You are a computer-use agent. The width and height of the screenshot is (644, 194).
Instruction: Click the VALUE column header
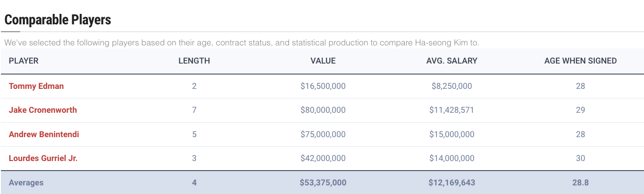click(323, 61)
